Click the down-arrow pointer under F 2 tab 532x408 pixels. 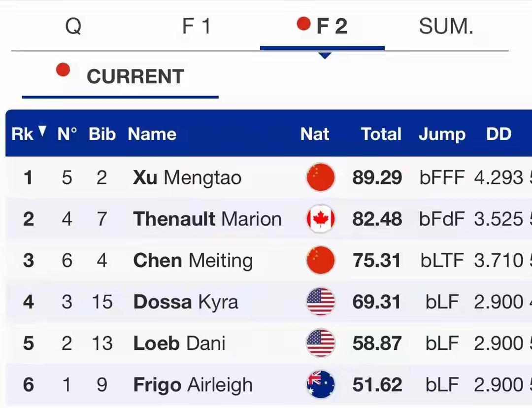325,56
